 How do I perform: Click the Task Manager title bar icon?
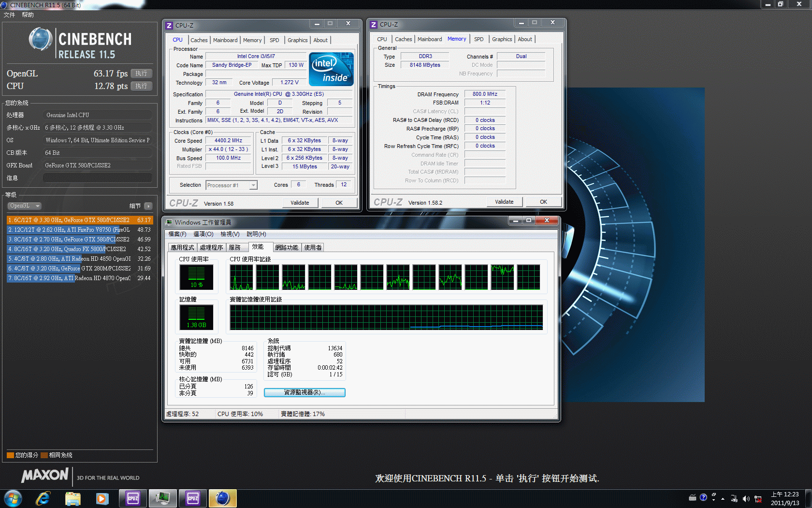pyautogui.click(x=169, y=222)
